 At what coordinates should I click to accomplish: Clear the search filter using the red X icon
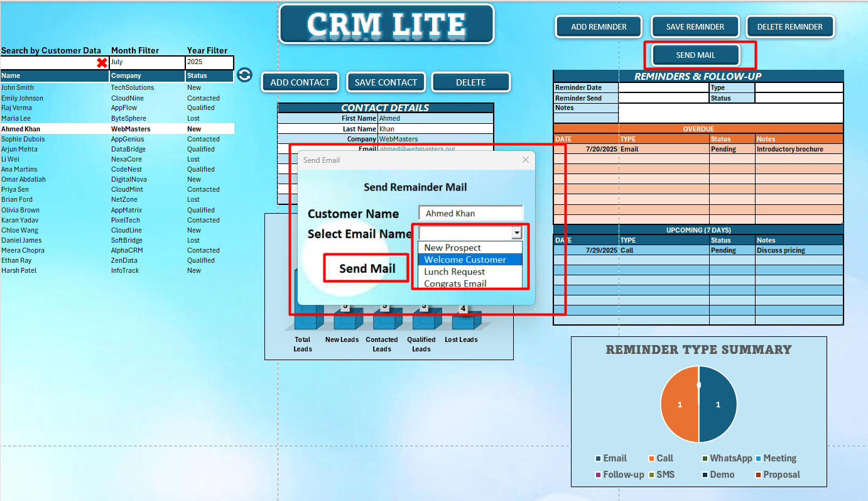(102, 62)
